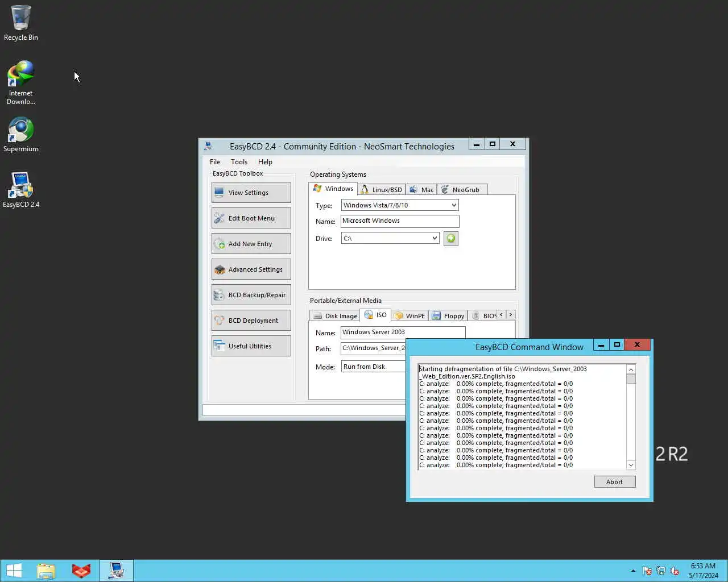The height and width of the screenshot is (582, 728).
Task: Click the muted volume tray icon
Action: (x=675, y=571)
